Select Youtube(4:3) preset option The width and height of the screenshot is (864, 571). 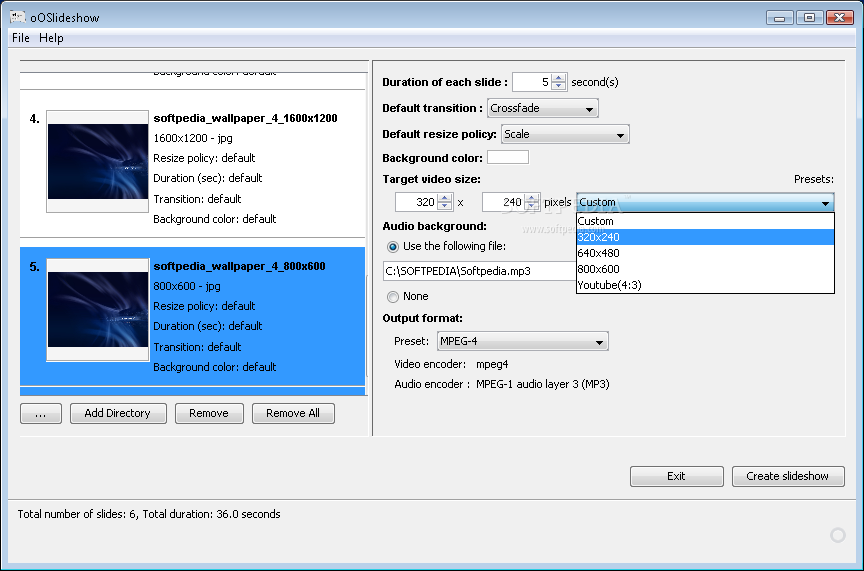(x=705, y=285)
